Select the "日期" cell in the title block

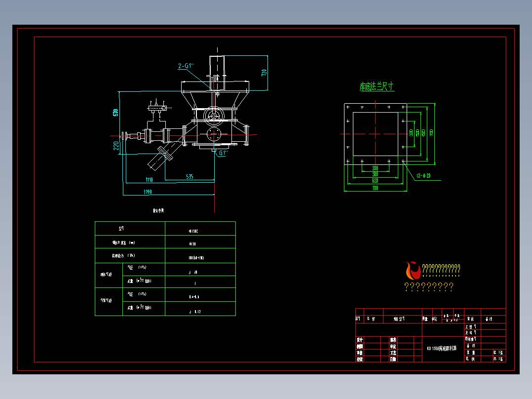click(x=393, y=359)
